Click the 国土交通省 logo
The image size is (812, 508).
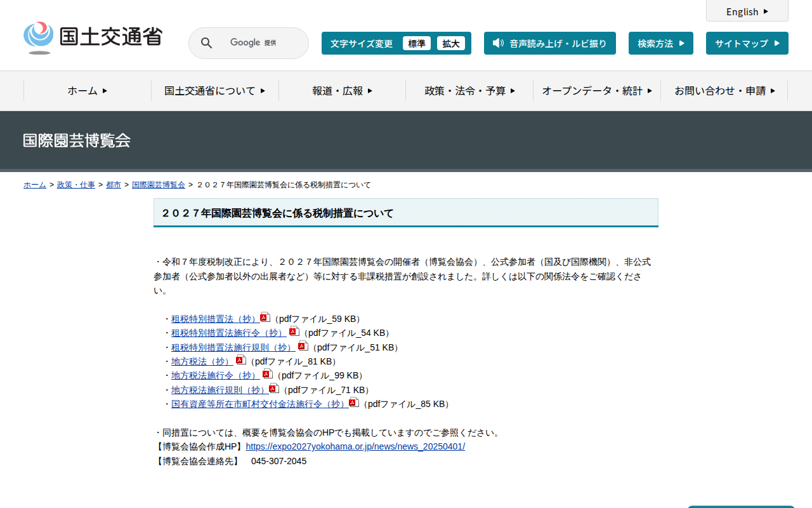point(93,37)
